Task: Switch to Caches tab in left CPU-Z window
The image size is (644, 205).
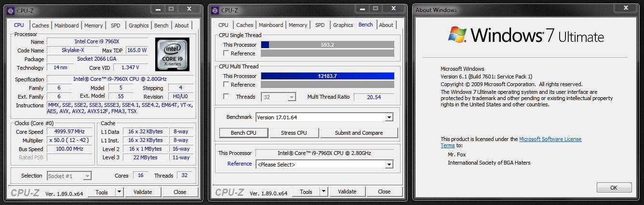Action: [x=40, y=26]
